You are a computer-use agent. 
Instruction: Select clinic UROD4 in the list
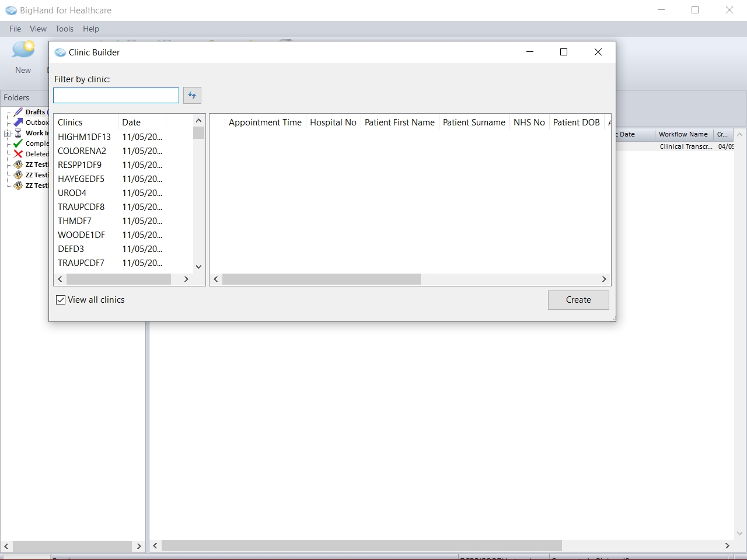[x=72, y=193]
